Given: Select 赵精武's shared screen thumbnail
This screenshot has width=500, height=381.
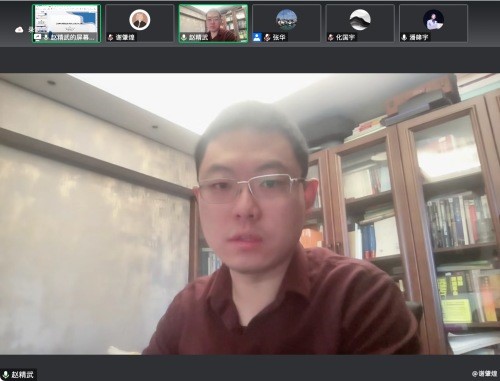Looking at the screenshot, I should [66, 23].
